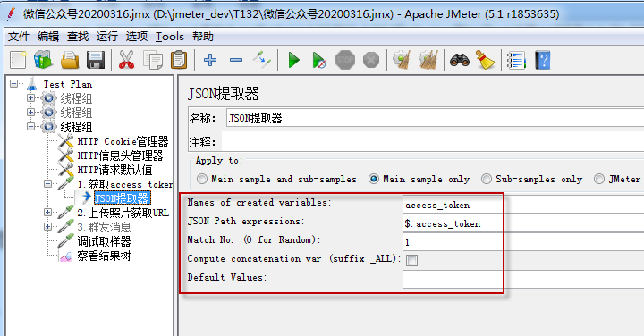The image size is (644, 336).
Task: Select HTTP Cookie管理器 tree item
Action: [x=123, y=141]
